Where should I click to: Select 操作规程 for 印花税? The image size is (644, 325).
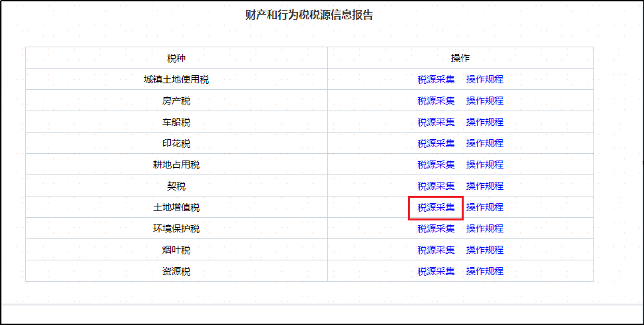pyautogui.click(x=484, y=144)
